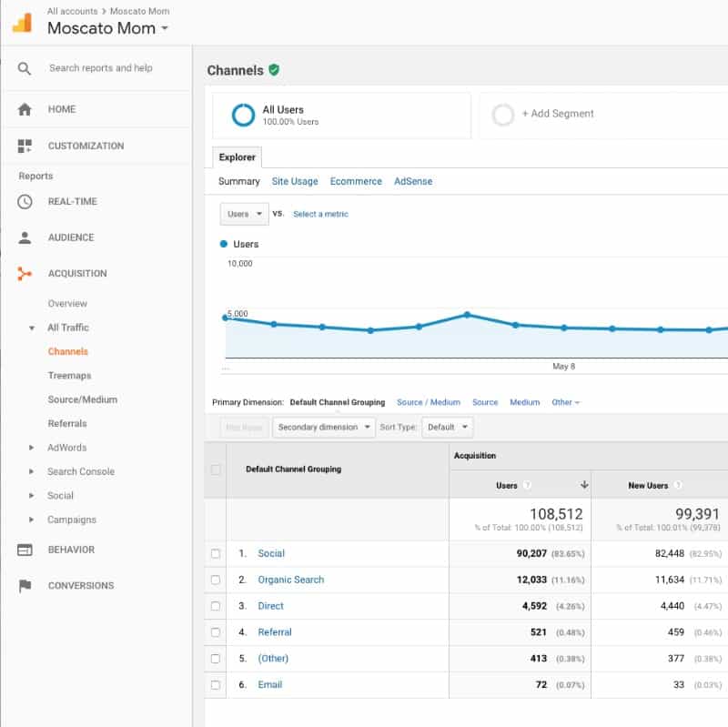Screen dimensions: 728x727
Task: Open the Sort Type Default dropdown
Action: 447,427
